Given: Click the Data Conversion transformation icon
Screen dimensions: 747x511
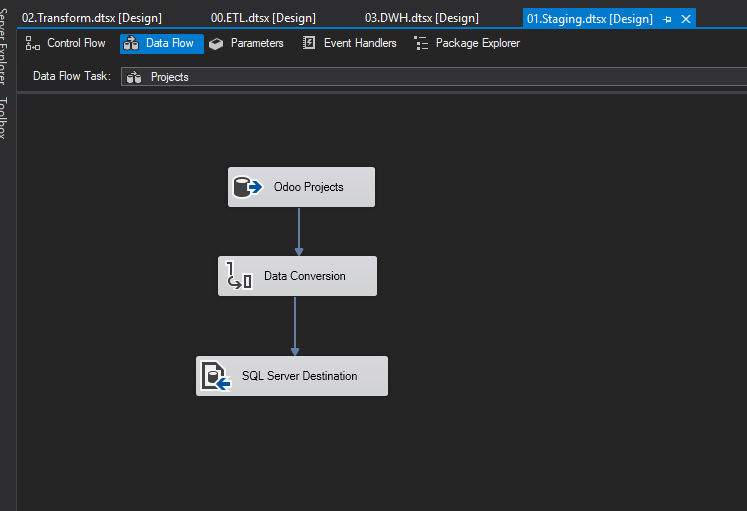Looking at the screenshot, I should coord(239,276).
